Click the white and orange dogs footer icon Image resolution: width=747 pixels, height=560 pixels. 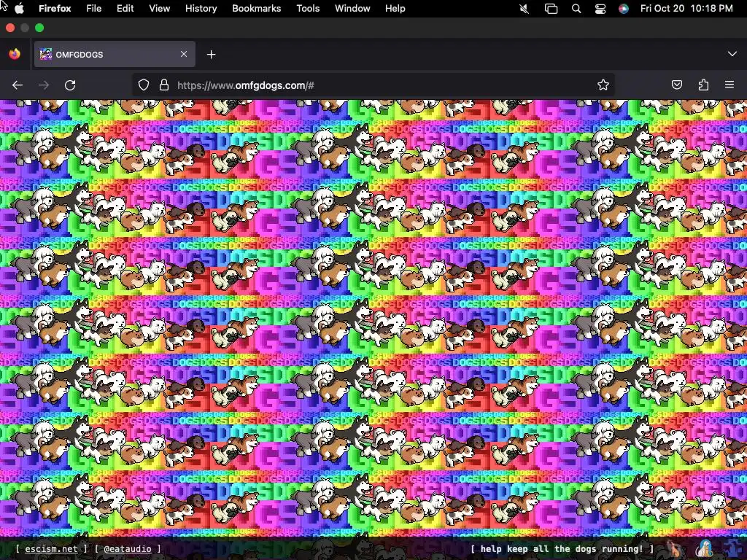point(705,548)
